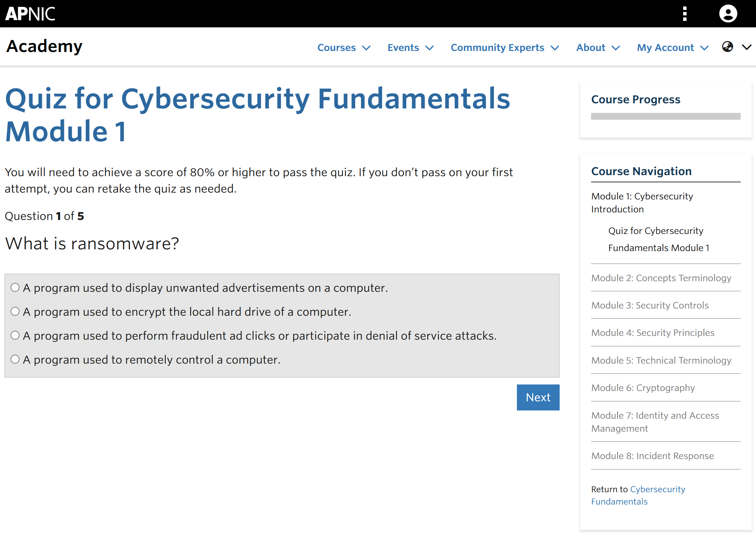Expand the Community Experts dropdown

pos(504,48)
